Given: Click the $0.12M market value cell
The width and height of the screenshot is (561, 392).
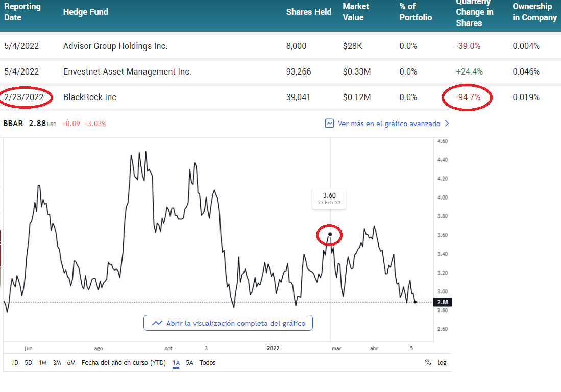Looking at the screenshot, I should (356, 97).
